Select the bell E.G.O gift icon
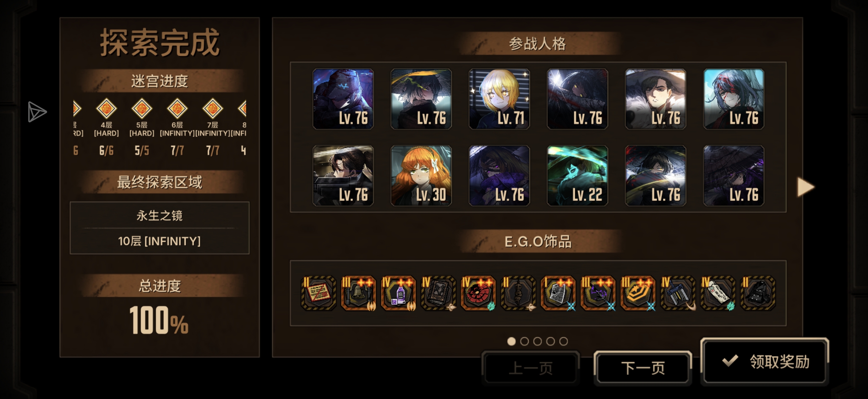The image size is (868, 399). pos(358,293)
